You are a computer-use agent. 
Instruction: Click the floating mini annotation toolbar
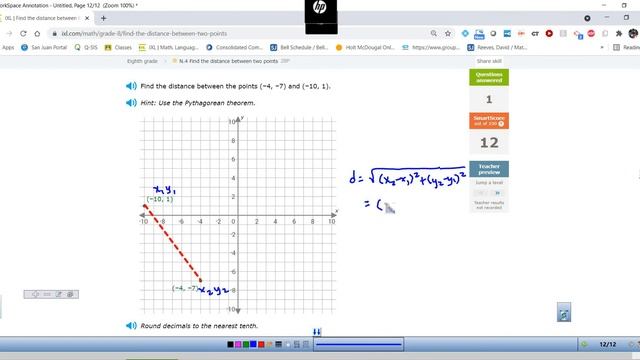(51, 294)
